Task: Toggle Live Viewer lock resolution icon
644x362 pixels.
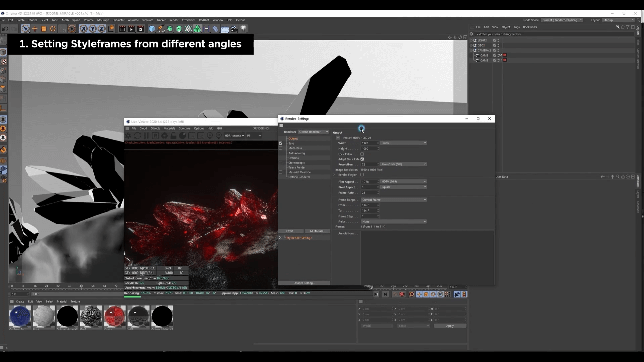Action: point(173,136)
